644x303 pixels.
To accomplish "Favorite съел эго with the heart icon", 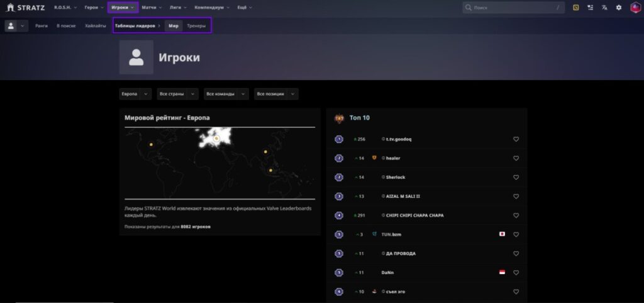I will point(516,292).
